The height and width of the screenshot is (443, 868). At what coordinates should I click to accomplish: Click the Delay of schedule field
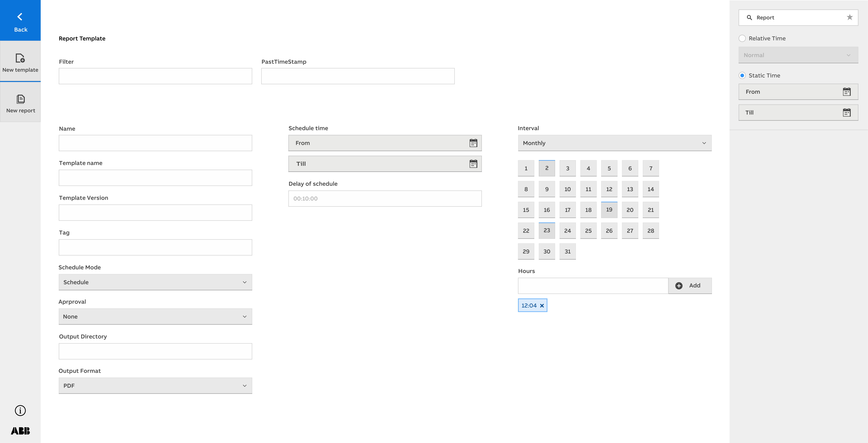click(385, 199)
